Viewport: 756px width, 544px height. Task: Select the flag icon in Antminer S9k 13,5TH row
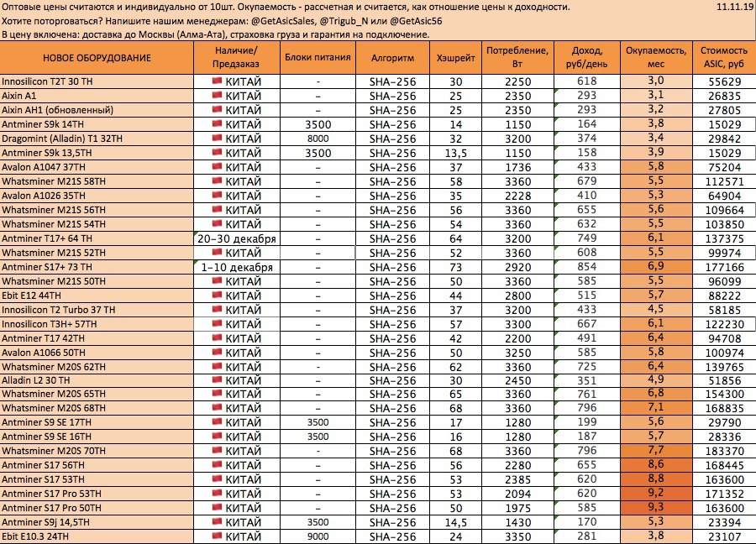217,152
